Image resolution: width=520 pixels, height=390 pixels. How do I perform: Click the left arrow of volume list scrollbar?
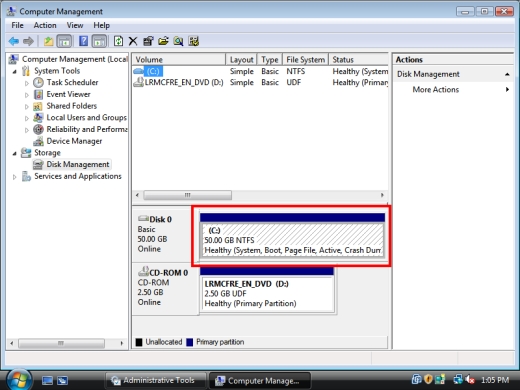[138, 195]
